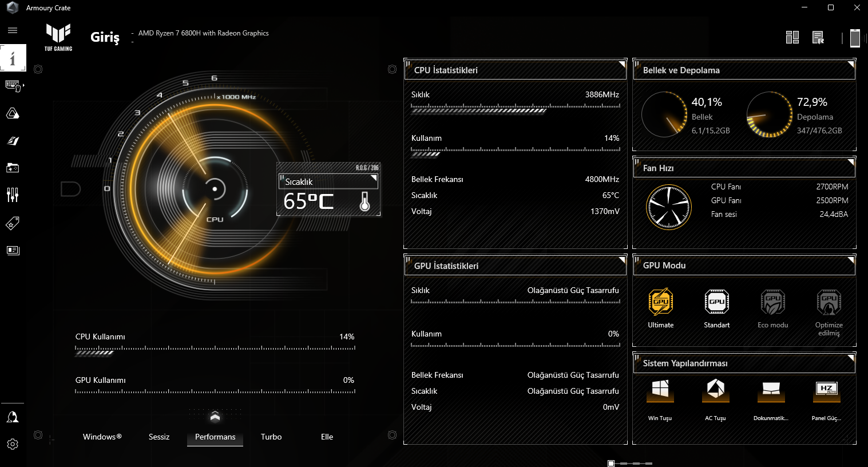Click the storage value 347/476,2GB

pyautogui.click(x=819, y=130)
